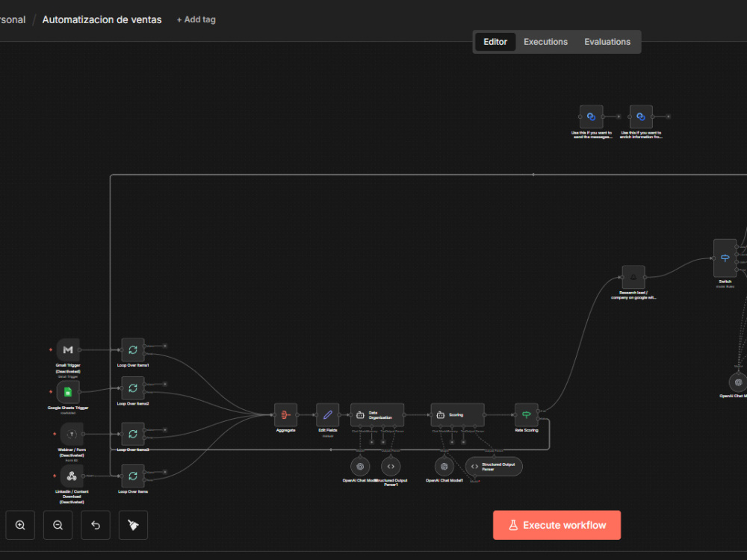Switch to the Evaluations tab

tap(607, 42)
